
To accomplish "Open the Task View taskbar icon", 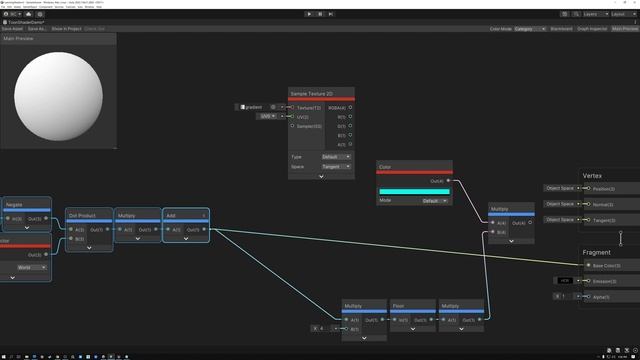I will coord(18,357).
